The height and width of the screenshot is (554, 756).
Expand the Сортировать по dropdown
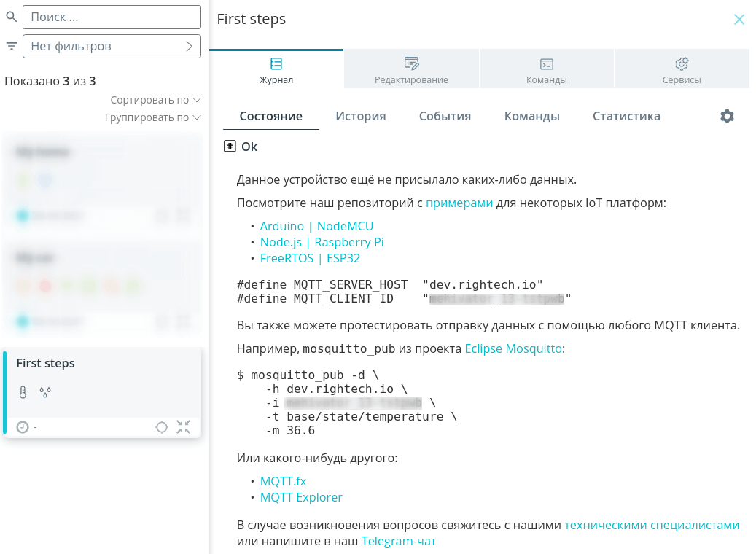pos(155,100)
